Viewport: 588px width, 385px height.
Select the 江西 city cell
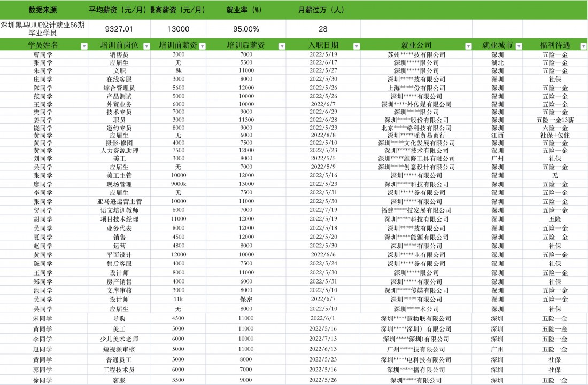[497, 136]
